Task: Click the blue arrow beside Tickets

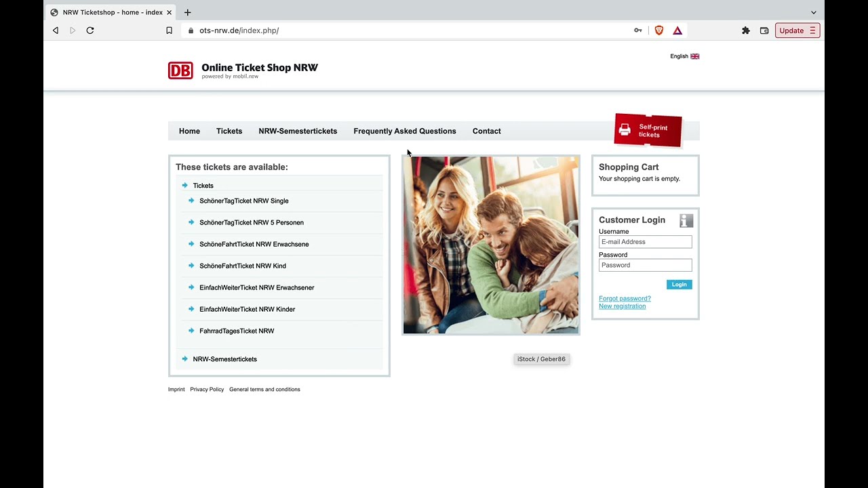Action: (x=184, y=185)
